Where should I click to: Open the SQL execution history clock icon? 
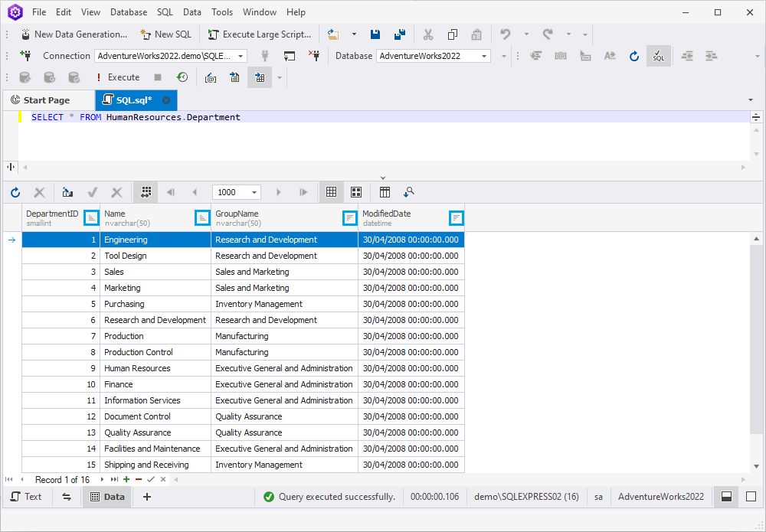click(182, 77)
